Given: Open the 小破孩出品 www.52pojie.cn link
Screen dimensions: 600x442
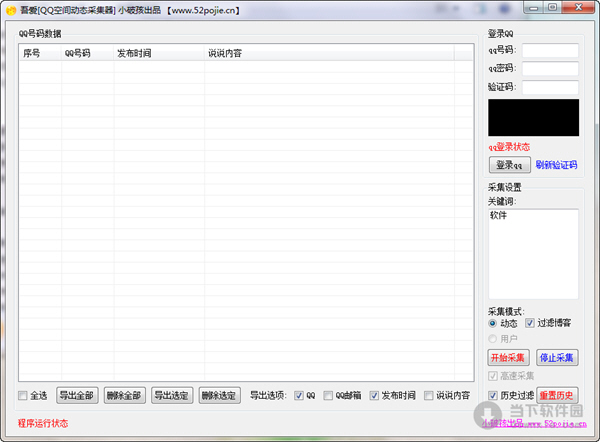Looking at the screenshot, I should click(x=534, y=423).
